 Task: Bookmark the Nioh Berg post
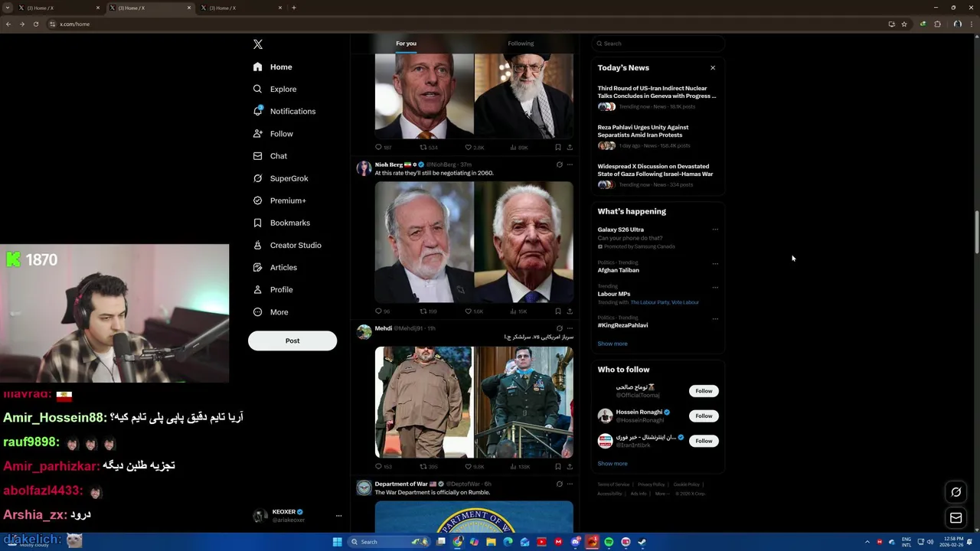tap(558, 311)
